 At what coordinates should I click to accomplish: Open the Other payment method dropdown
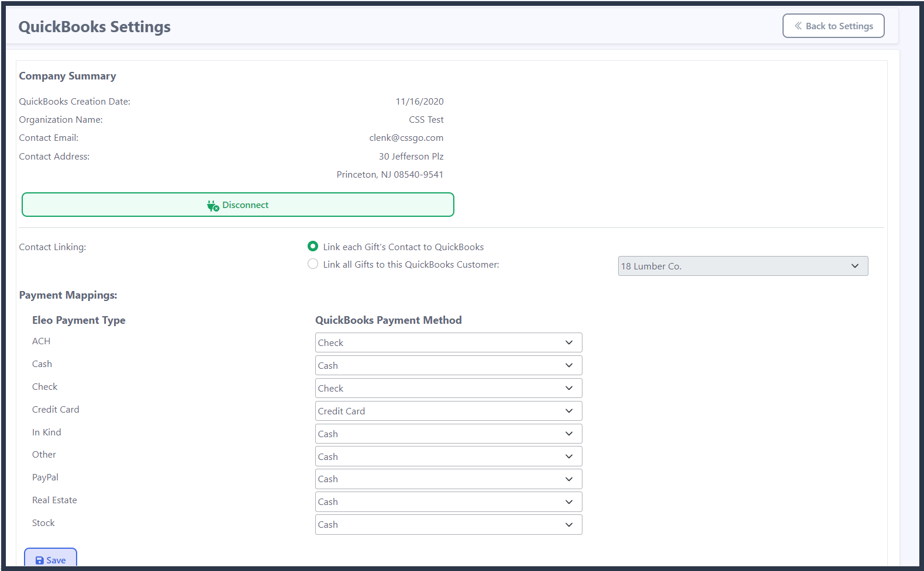pos(449,456)
